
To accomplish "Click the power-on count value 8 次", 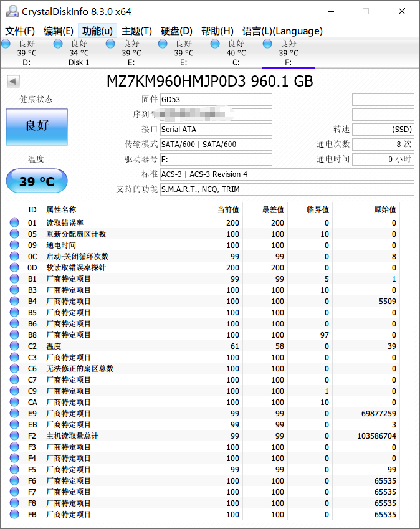I will point(383,145).
